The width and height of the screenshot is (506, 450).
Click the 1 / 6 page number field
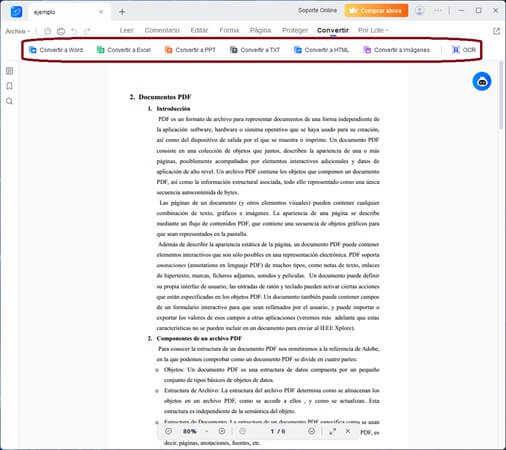click(277, 431)
